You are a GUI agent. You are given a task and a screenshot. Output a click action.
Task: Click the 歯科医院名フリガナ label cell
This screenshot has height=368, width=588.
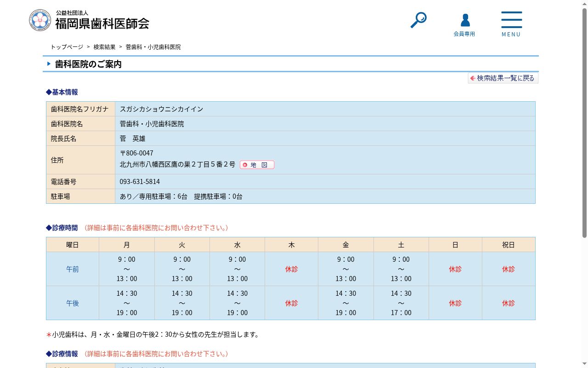click(x=80, y=109)
